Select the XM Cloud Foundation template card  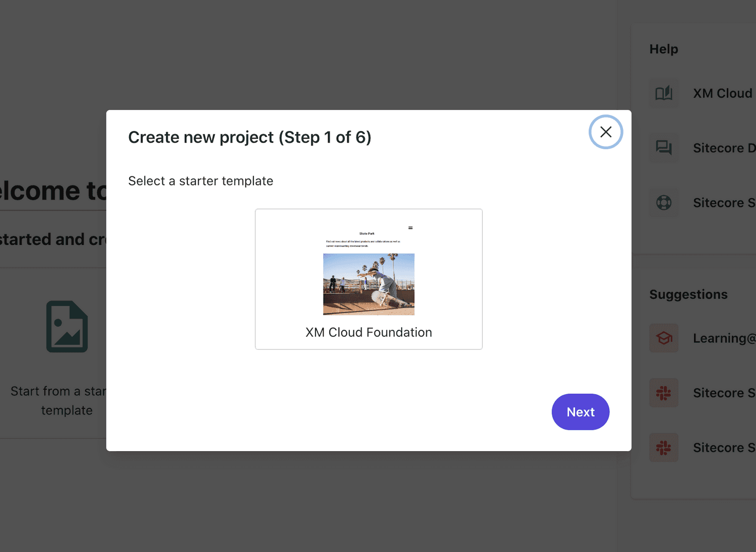pyautogui.click(x=369, y=279)
